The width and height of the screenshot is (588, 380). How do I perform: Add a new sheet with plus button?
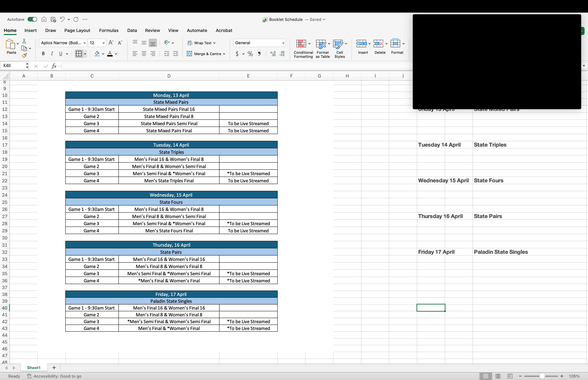point(54,368)
